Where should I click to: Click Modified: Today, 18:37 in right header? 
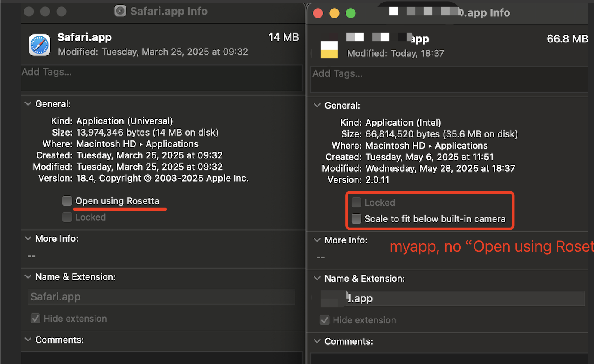point(395,53)
